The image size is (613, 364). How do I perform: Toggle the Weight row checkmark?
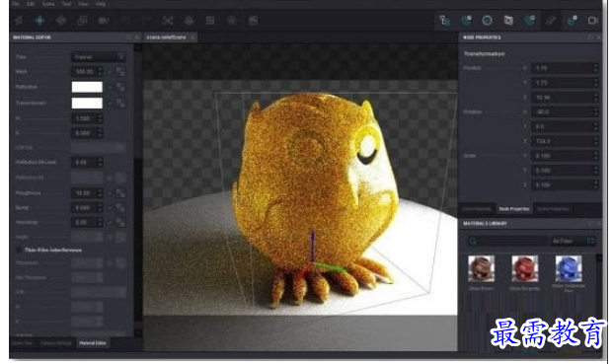tap(110, 72)
